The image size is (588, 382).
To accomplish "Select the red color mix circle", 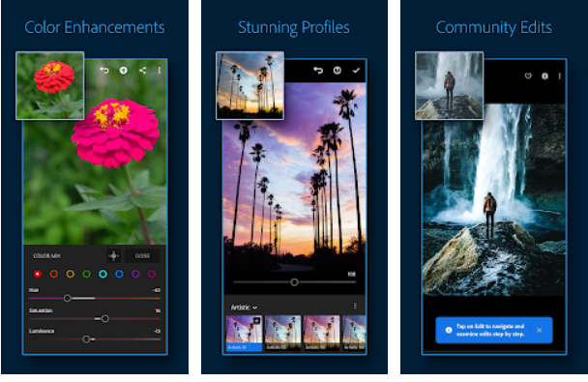I will [x=38, y=274].
